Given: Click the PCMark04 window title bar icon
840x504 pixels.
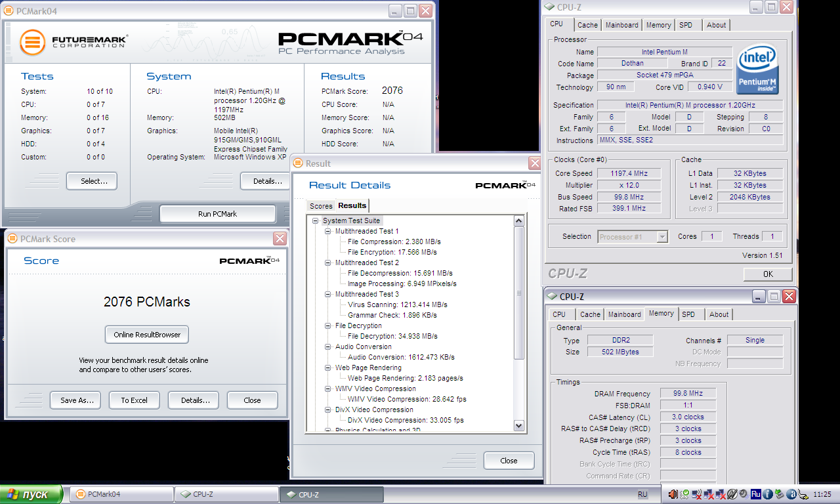Looking at the screenshot, I should (9, 10).
